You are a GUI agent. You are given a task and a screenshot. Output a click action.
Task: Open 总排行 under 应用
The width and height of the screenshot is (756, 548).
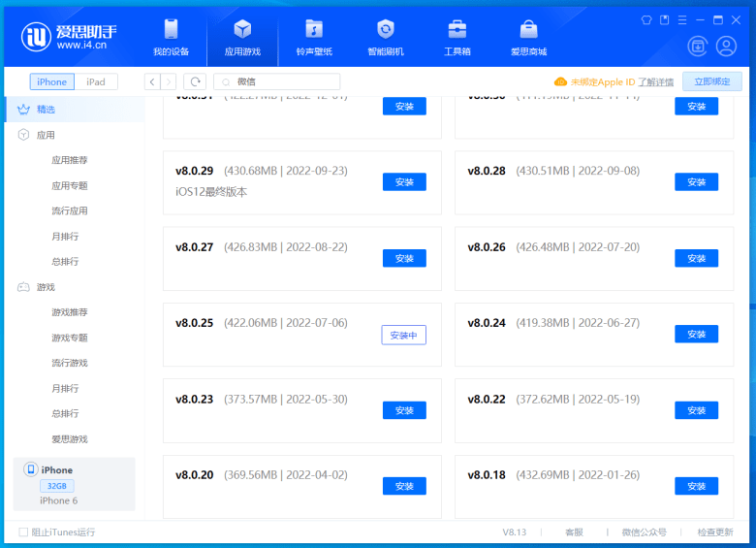coord(65,262)
